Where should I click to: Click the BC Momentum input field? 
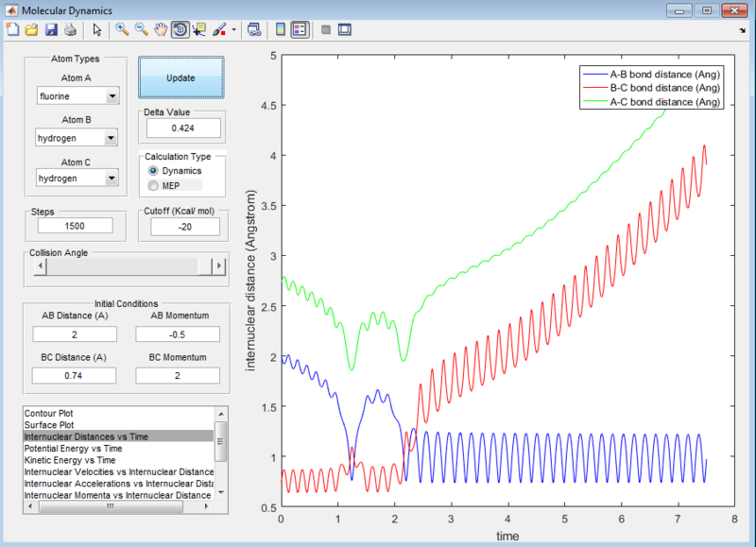[x=178, y=375]
